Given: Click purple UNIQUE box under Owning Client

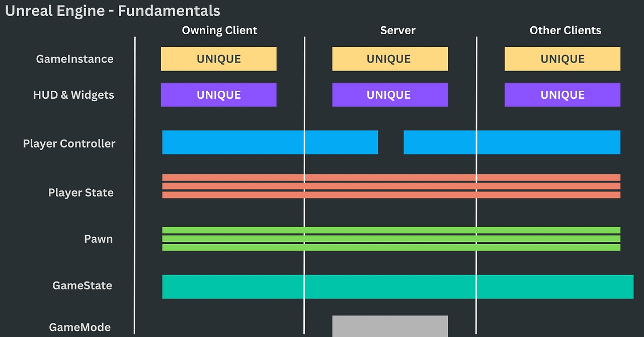Looking at the screenshot, I should [x=219, y=95].
